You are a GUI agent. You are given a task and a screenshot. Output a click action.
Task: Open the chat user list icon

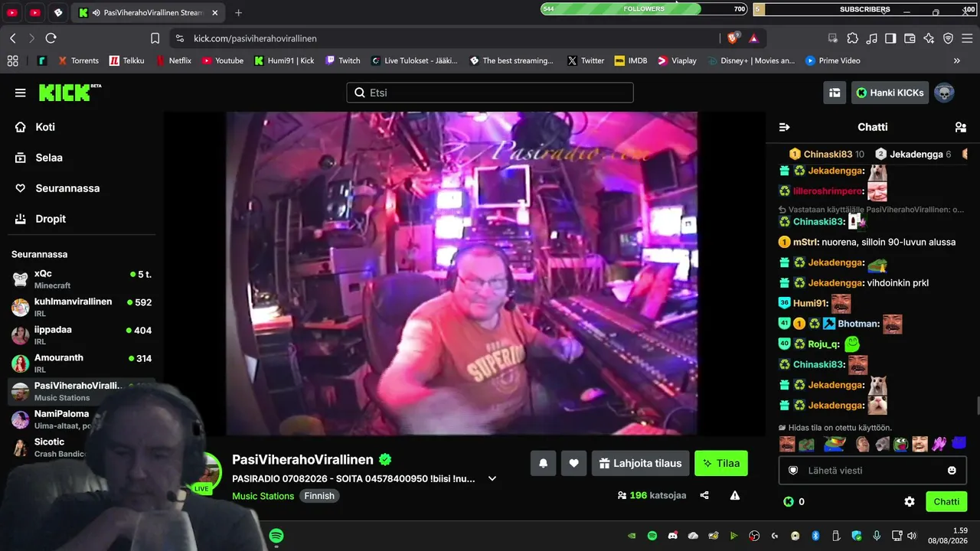click(961, 127)
